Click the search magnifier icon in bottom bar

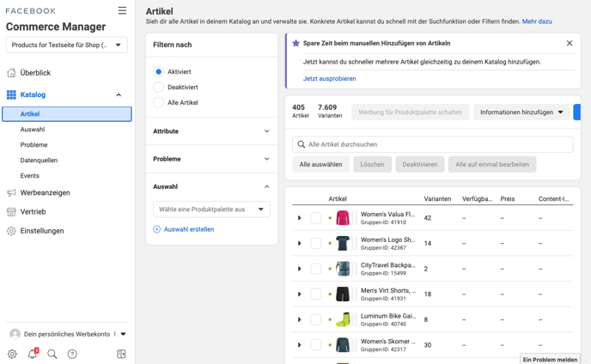point(52,354)
